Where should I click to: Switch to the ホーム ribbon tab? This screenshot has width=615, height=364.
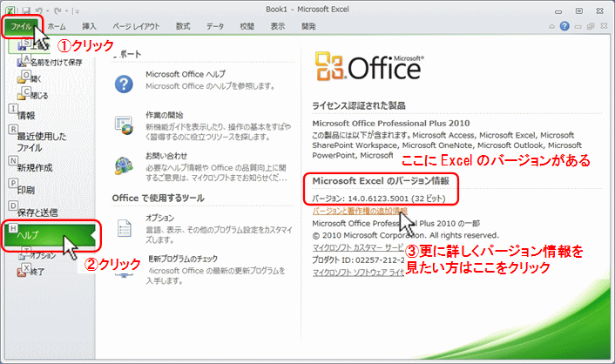click(x=57, y=27)
